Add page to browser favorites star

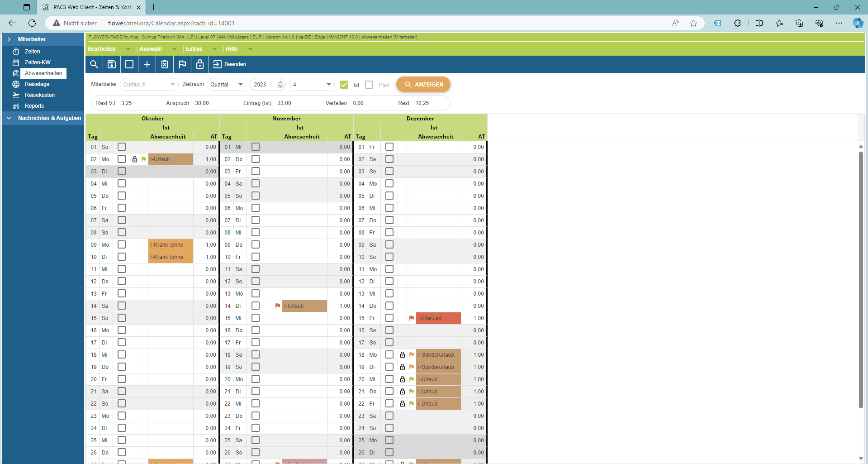693,23
